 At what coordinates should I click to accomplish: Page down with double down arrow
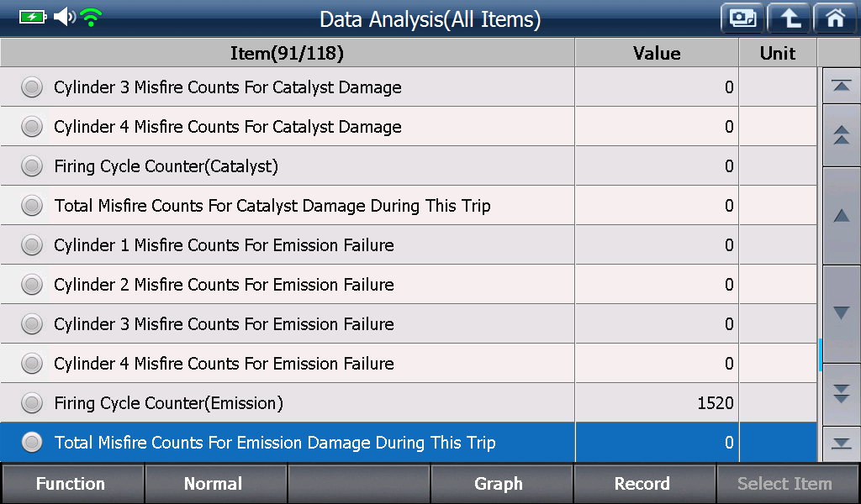coord(841,394)
